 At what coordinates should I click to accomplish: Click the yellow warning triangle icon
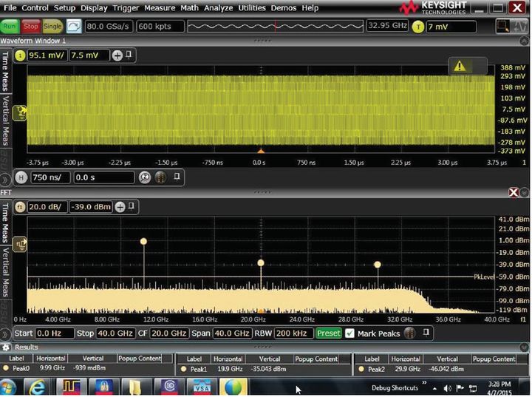coord(460,66)
